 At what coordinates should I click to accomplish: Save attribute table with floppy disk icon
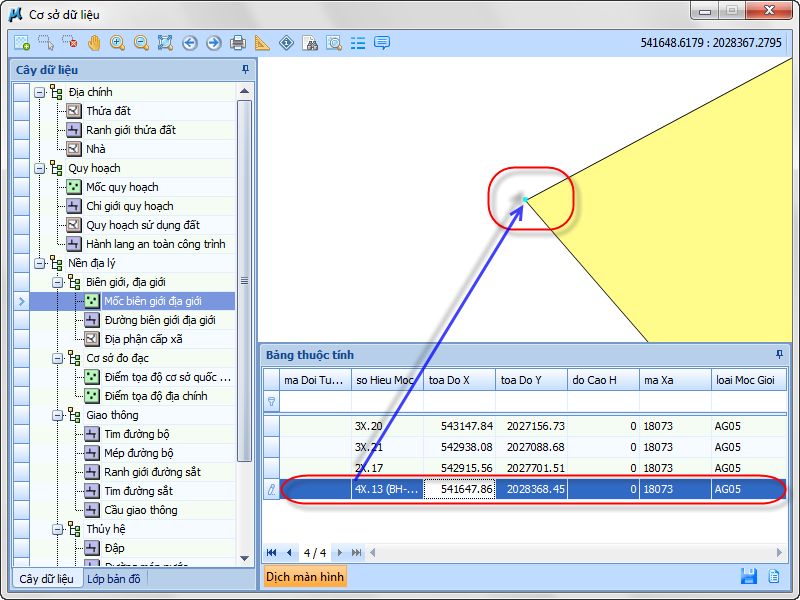[x=748, y=576]
